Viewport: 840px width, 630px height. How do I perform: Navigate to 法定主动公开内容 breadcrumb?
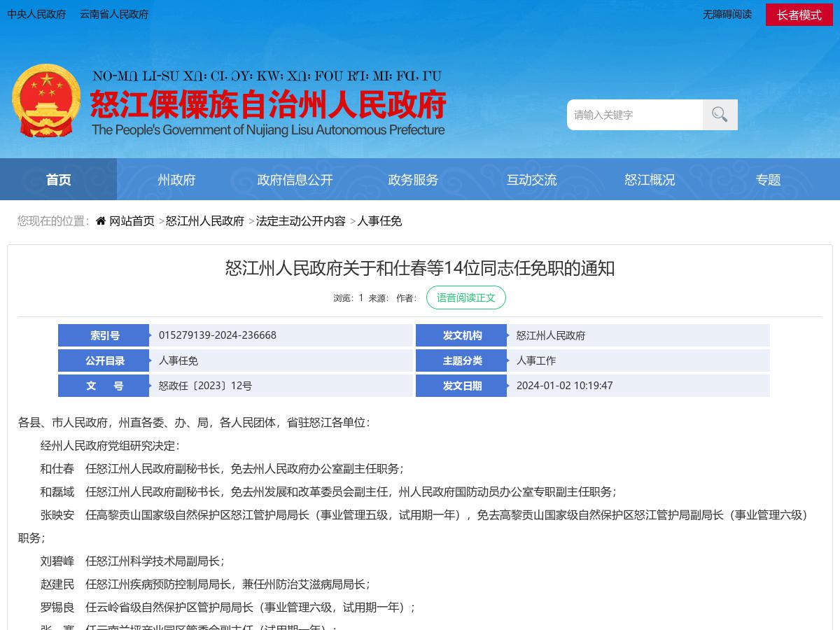click(x=300, y=220)
